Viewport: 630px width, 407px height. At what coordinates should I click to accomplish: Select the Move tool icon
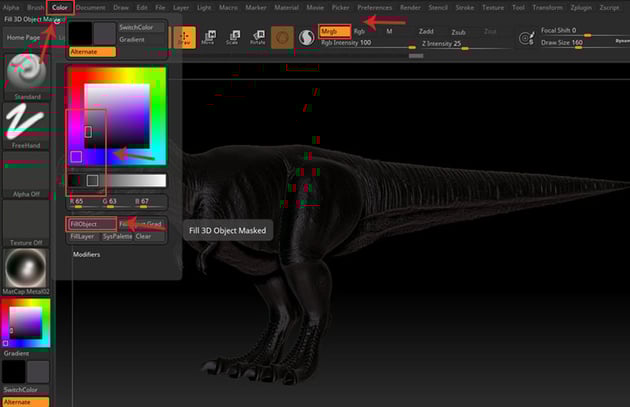[x=207, y=37]
